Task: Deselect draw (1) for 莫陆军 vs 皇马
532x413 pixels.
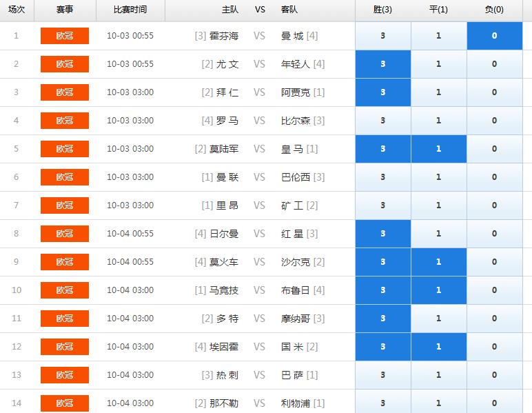Action: [439, 149]
